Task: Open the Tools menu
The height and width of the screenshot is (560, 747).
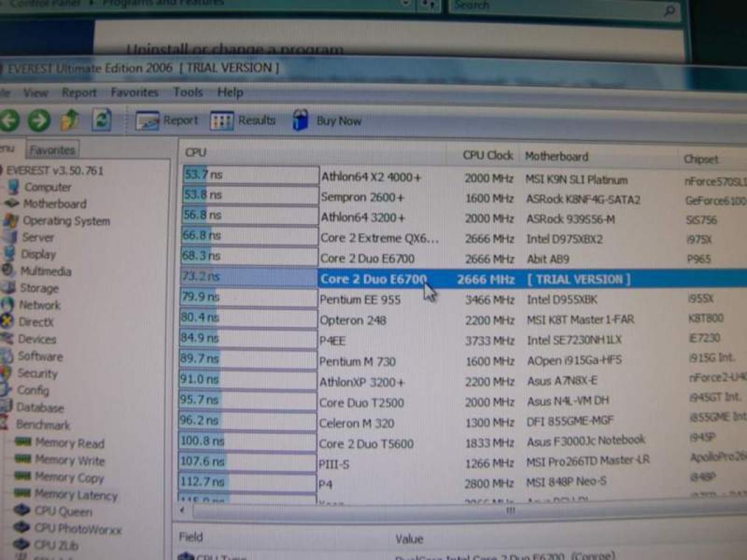Action: pyautogui.click(x=188, y=92)
